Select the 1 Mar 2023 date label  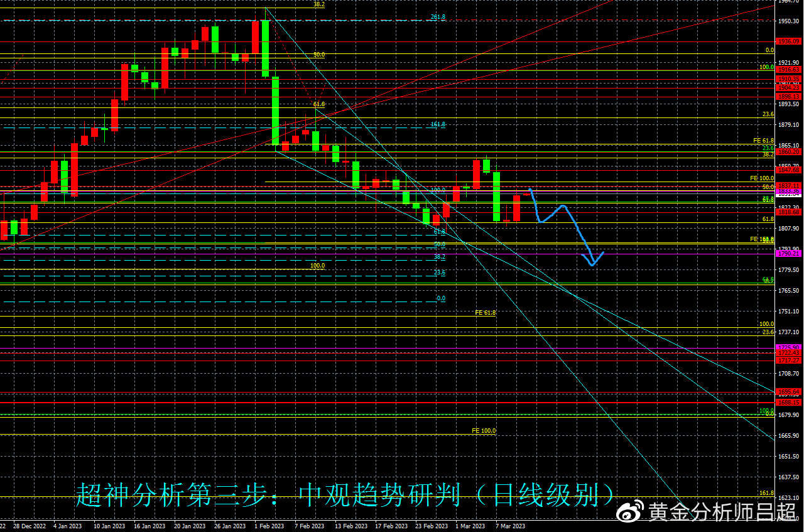pos(470,526)
